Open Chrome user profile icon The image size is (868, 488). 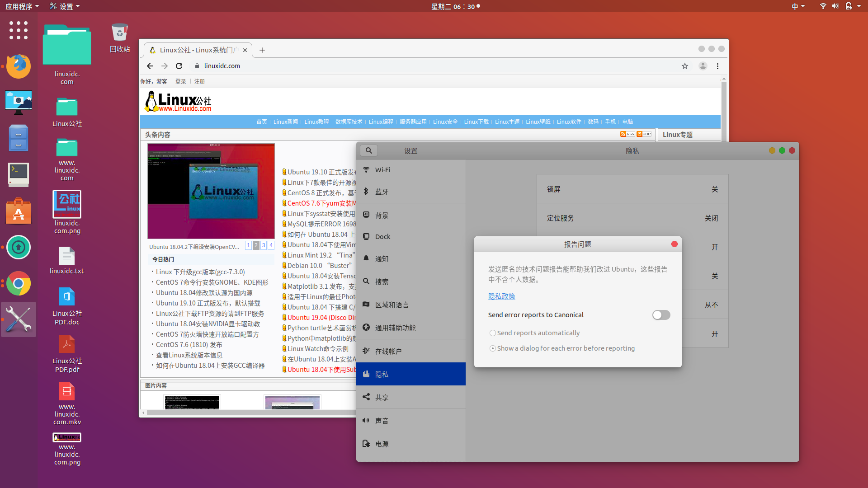tap(703, 66)
